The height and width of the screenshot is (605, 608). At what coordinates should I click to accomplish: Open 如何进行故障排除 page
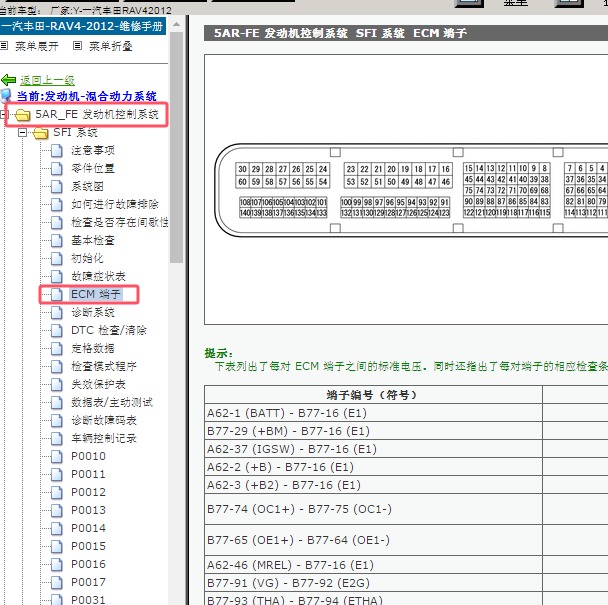point(115,204)
